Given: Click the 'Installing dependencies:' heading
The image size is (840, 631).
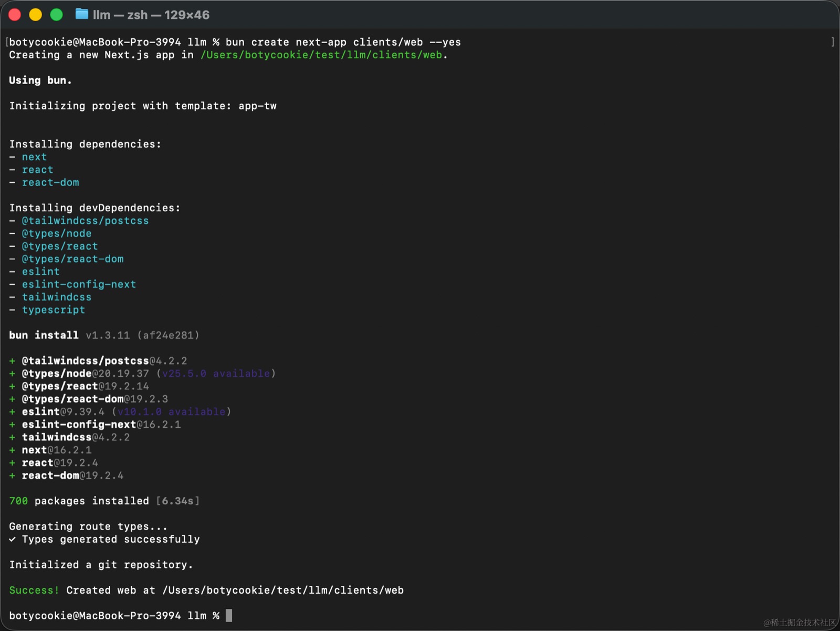Looking at the screenshot, I should pyautogui.click(x=85, y=144).
